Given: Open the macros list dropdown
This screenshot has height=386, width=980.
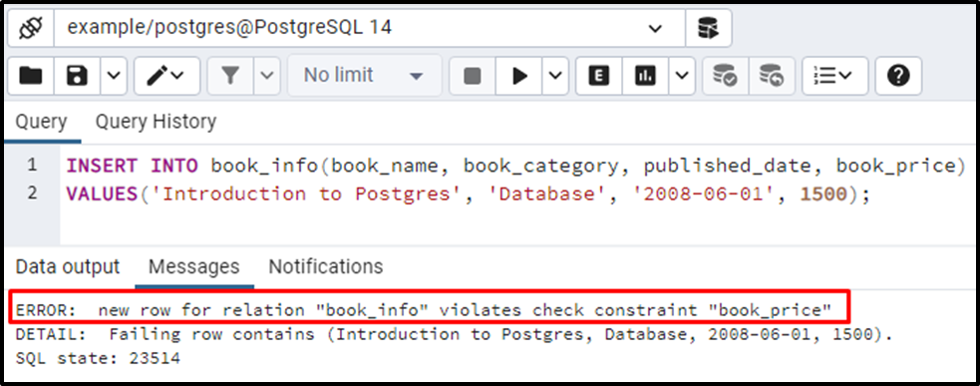Looking at the screenshot, I should [x=835, y=77].
